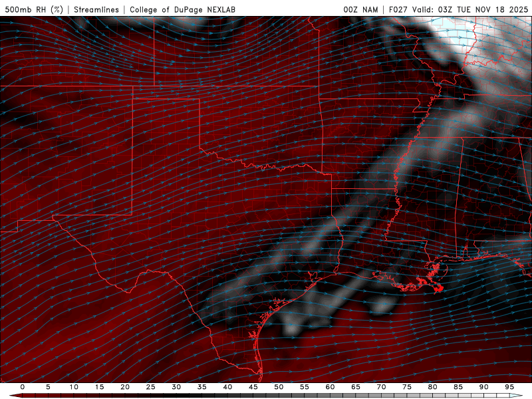Click the "70" percent label
The image size is (532, 399).
[381, 387]
